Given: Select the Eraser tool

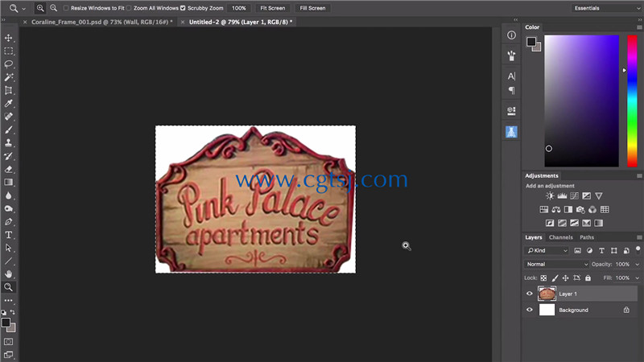Looking at the screenshot, I should pos(8,169).
